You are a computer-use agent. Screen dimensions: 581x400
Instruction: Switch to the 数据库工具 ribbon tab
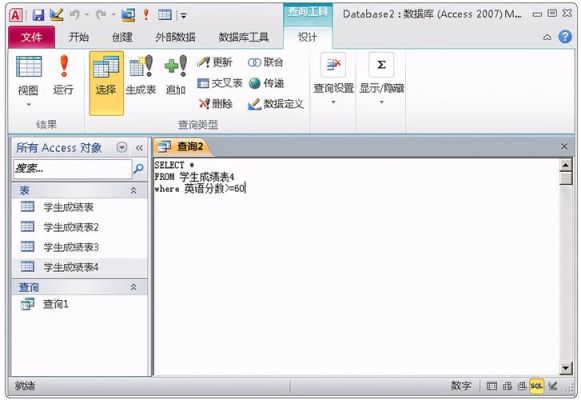[x=243, y=37]
